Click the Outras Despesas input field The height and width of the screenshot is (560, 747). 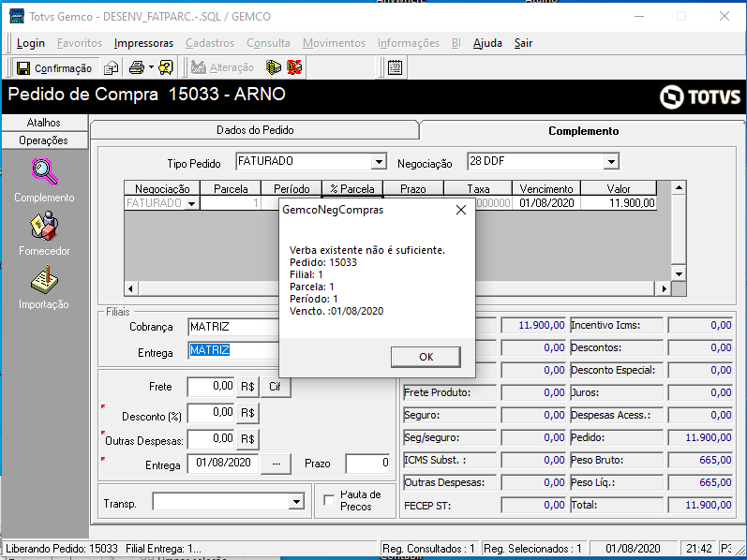tap(211, 438)
